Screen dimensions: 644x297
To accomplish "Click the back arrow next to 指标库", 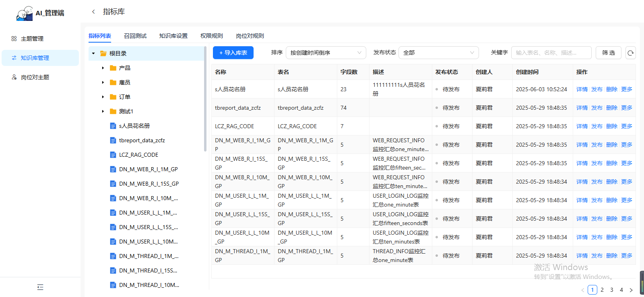I will (x=93, y=12).
